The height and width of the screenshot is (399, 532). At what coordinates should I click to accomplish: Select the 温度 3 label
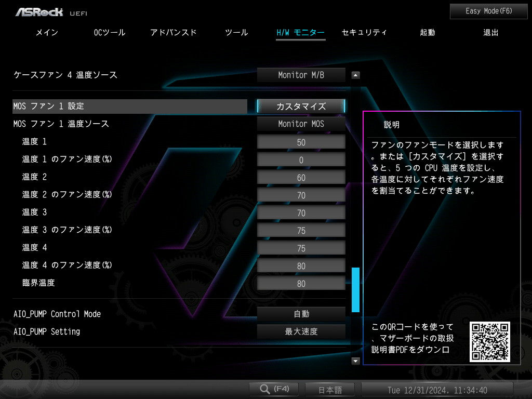click(x=34, y=212)
